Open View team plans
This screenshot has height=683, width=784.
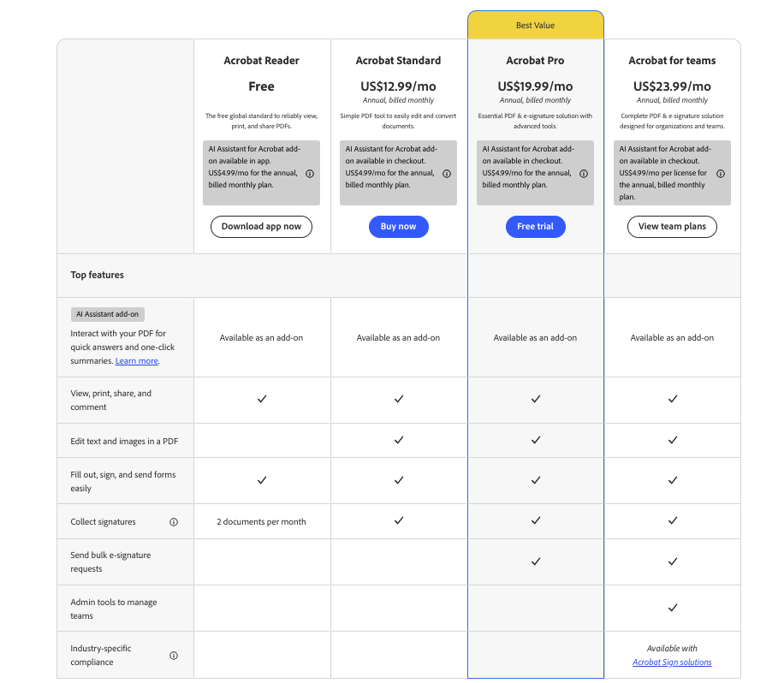click(x=672, y=227)
